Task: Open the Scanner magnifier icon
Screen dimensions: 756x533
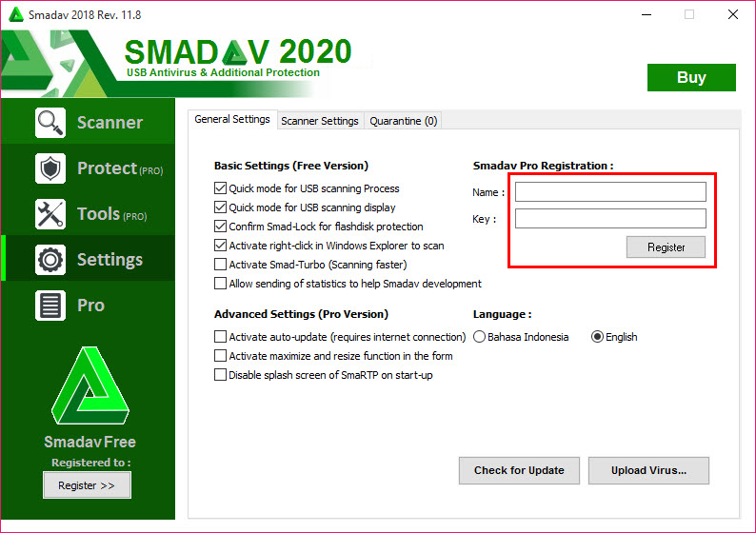Action: (50, 123)
